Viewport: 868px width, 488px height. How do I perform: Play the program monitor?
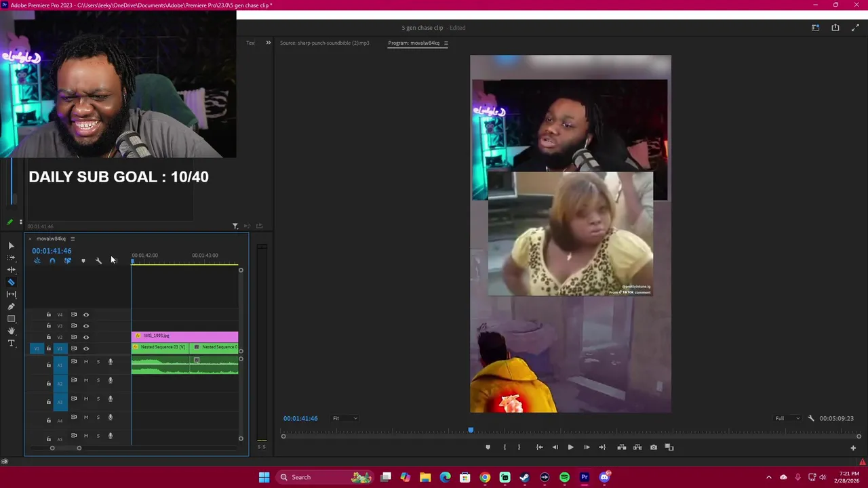pyautogui.click(x=570, y=447)
